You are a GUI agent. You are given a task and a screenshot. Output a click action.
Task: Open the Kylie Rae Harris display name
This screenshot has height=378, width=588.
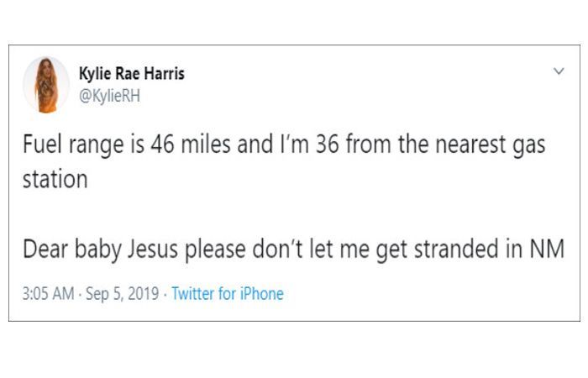[132, 74]
